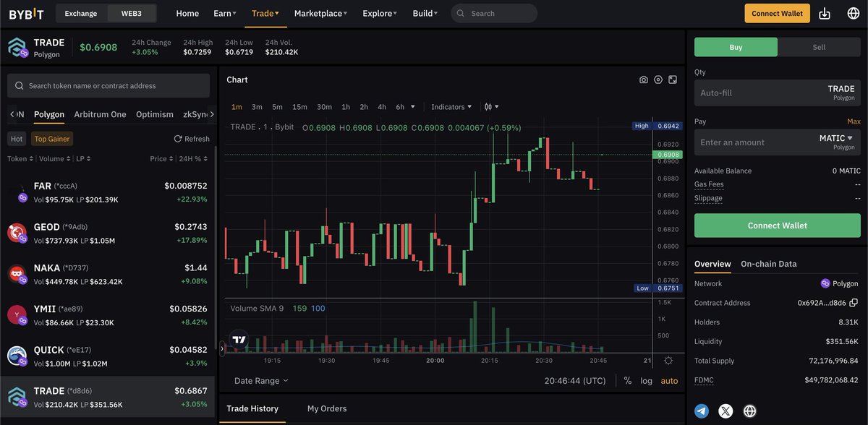The height and width of the screenshot is (425, 868).
Task: Open the MATIC pay token dropdown
Action: [x=836, y=138]
